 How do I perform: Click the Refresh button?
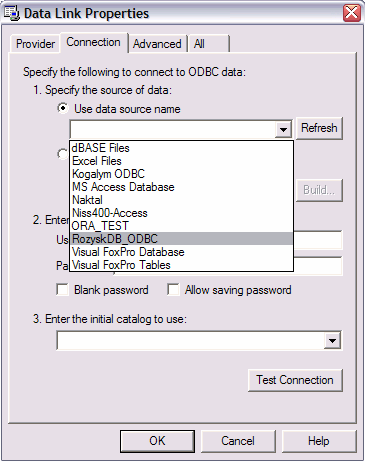tap(319, 128)
